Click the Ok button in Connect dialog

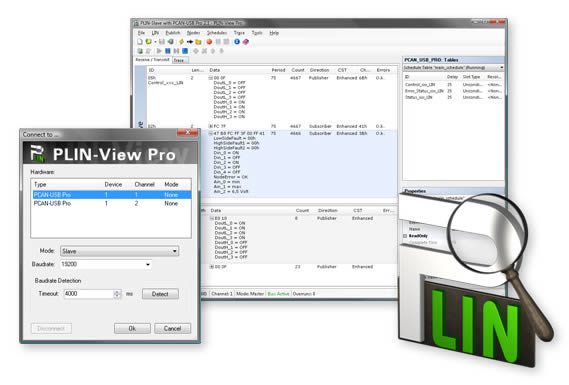(x=132, y=328)
